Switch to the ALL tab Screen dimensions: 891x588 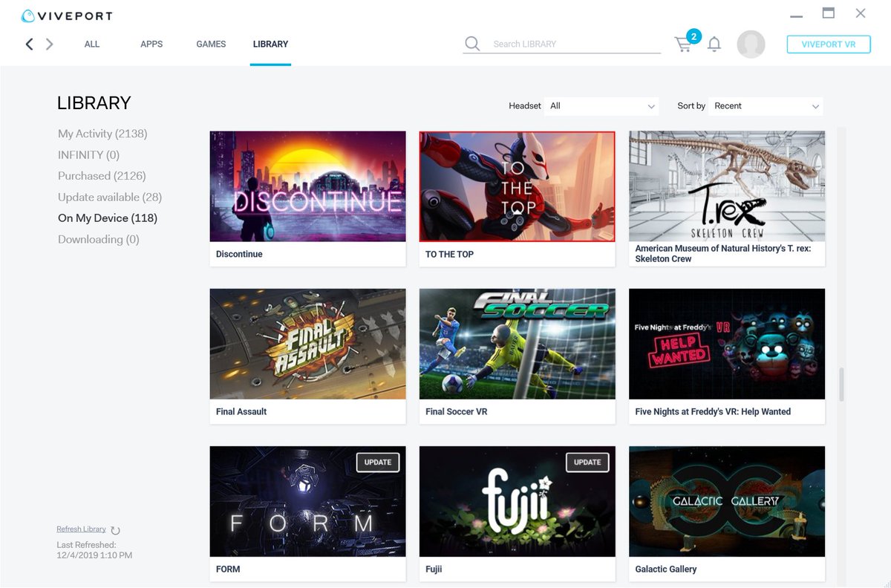point(92,44)
